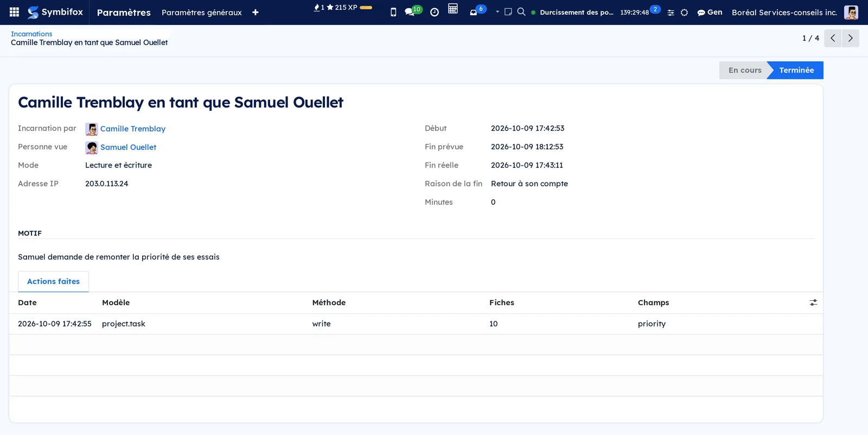The height and width of the screenshot is (435, 868).
Task: Open the Paramètres généraux menu
Action: [202, 12]
